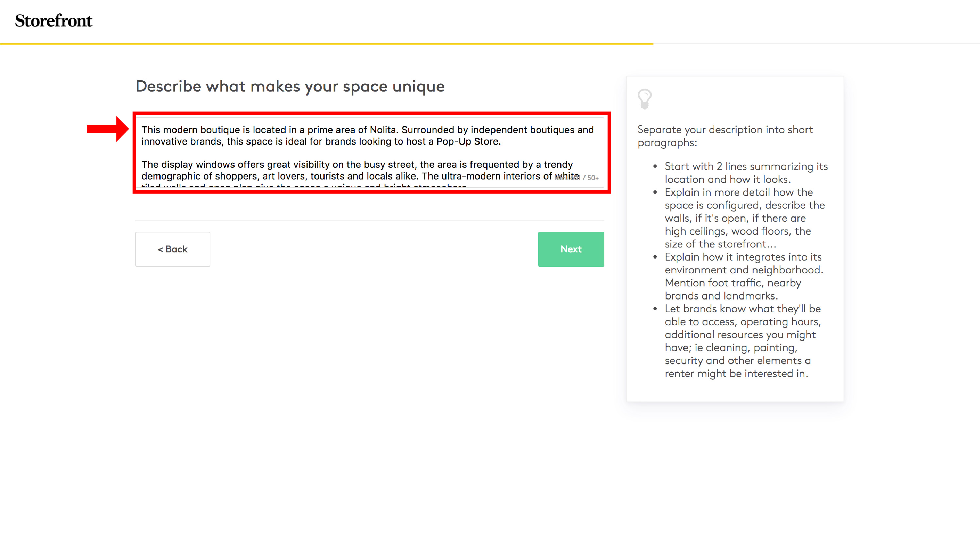Click the lightbulb tip icon
The width and height of the screenshot is (980, 546).
pos(645,99)
